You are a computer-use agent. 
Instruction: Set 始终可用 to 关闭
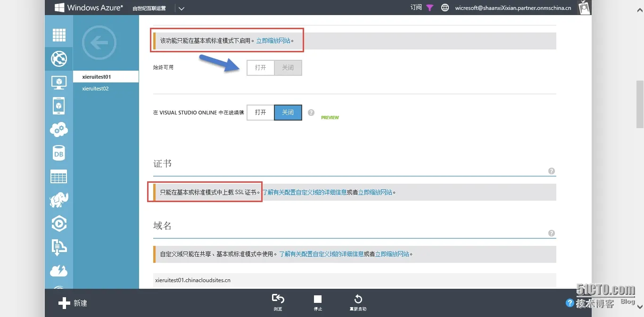click(288, 68)
